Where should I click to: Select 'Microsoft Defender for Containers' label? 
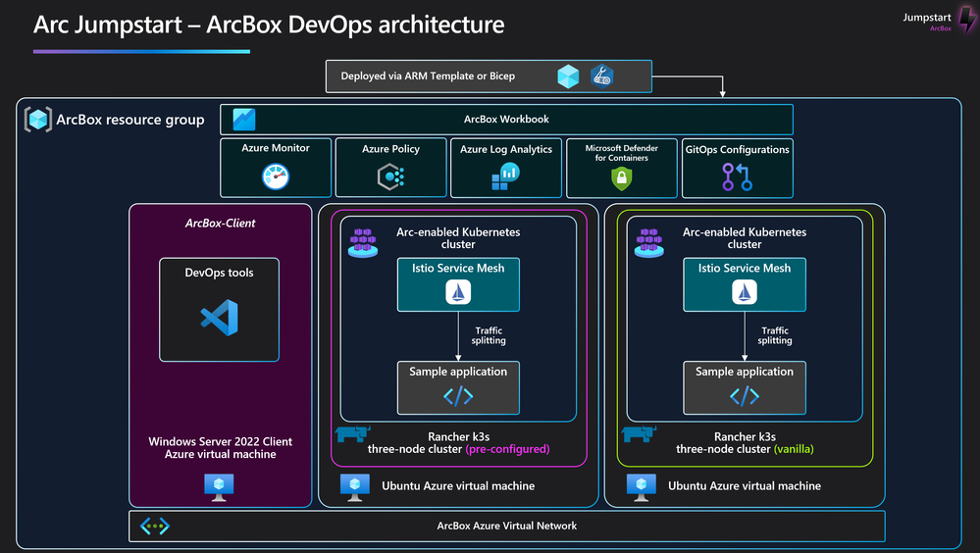[x=622, y=153]
